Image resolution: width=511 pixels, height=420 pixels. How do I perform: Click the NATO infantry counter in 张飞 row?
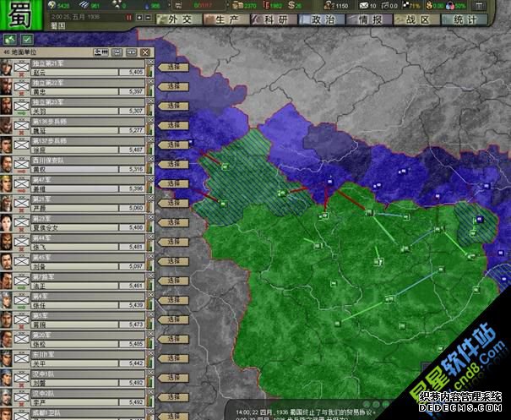[21, 243]
